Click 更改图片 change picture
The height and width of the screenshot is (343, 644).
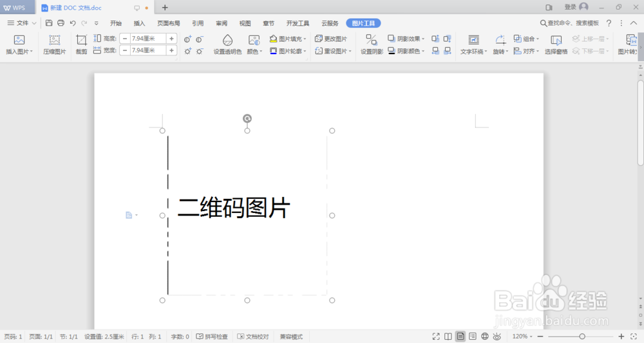(x=331, y=39)
